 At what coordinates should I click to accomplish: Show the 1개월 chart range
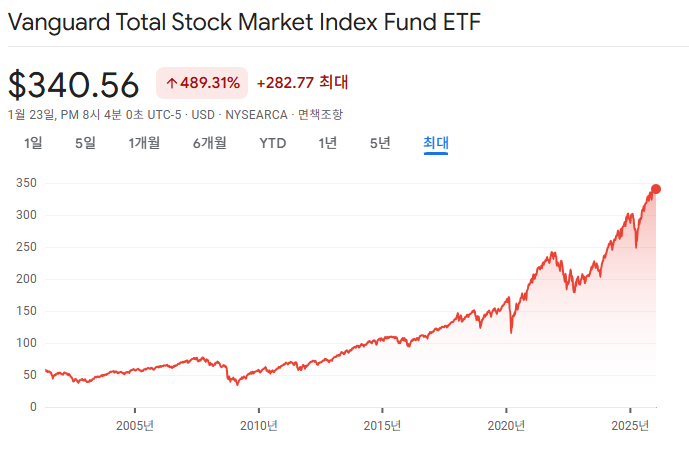click(144, 143)
